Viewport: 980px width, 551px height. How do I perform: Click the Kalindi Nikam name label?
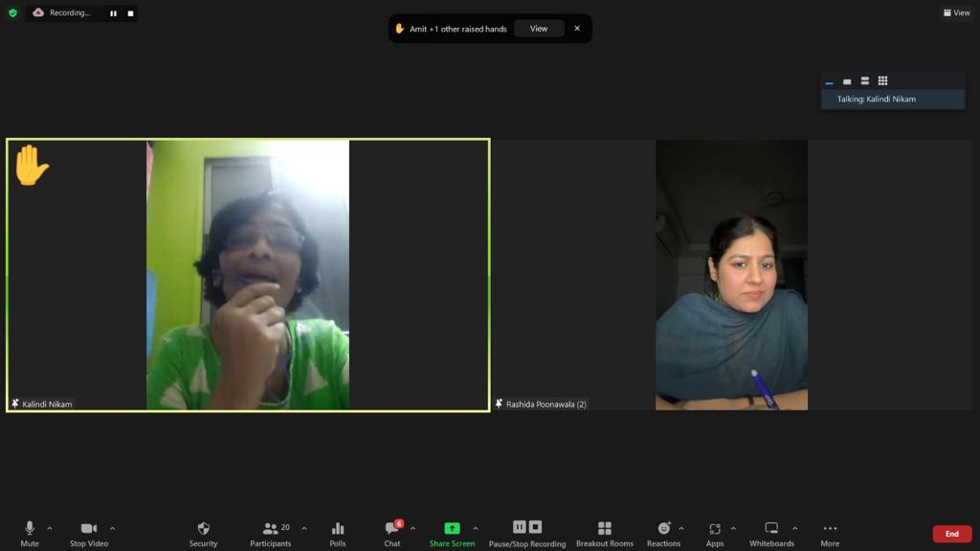click(x=47, y=405)
